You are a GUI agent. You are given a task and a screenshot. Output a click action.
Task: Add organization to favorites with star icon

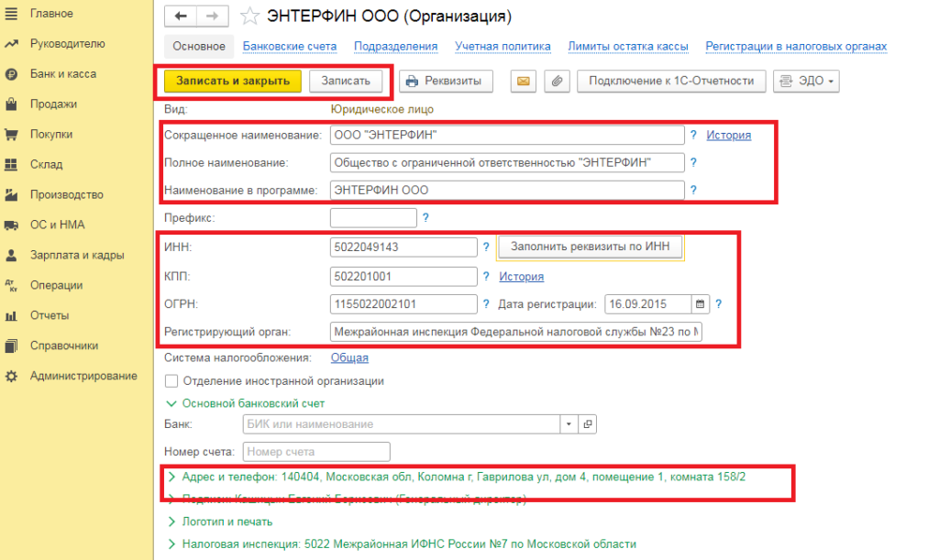(249, 16)
